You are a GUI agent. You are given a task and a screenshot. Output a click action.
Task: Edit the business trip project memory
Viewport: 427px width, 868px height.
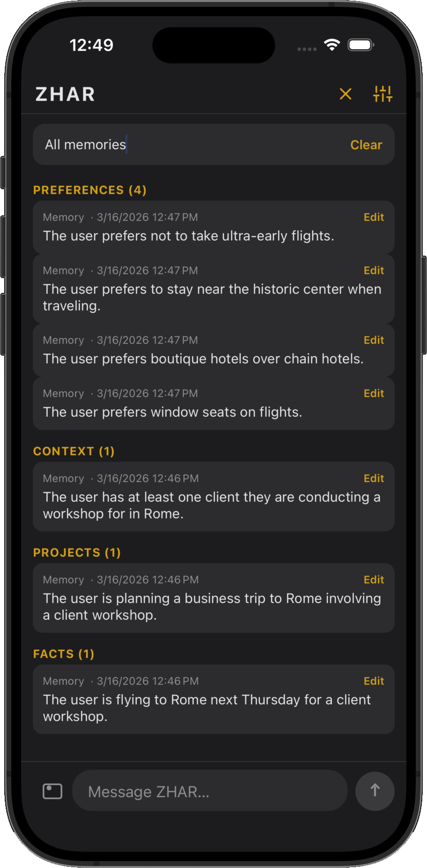(x=374, y=579)
